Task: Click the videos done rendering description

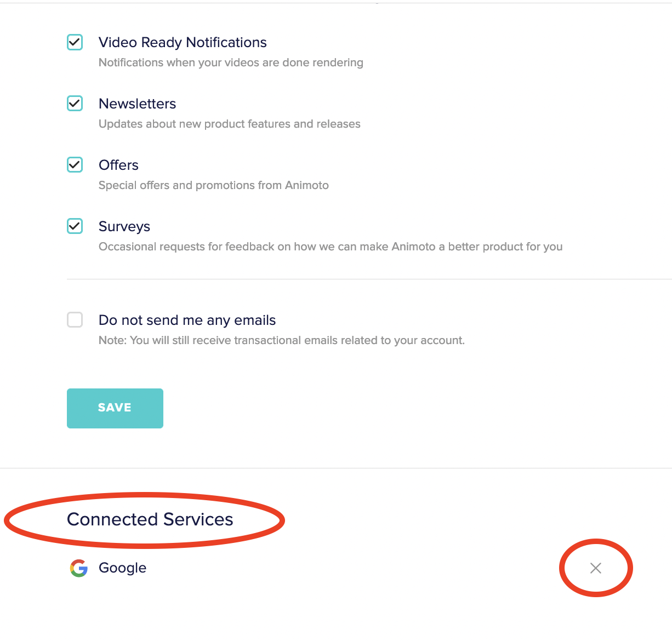Action: (x=231, y=62)
